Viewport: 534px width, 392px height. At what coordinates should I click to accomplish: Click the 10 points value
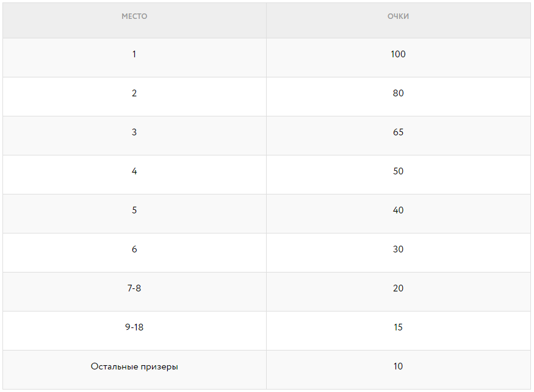click(x=398, y=366)
